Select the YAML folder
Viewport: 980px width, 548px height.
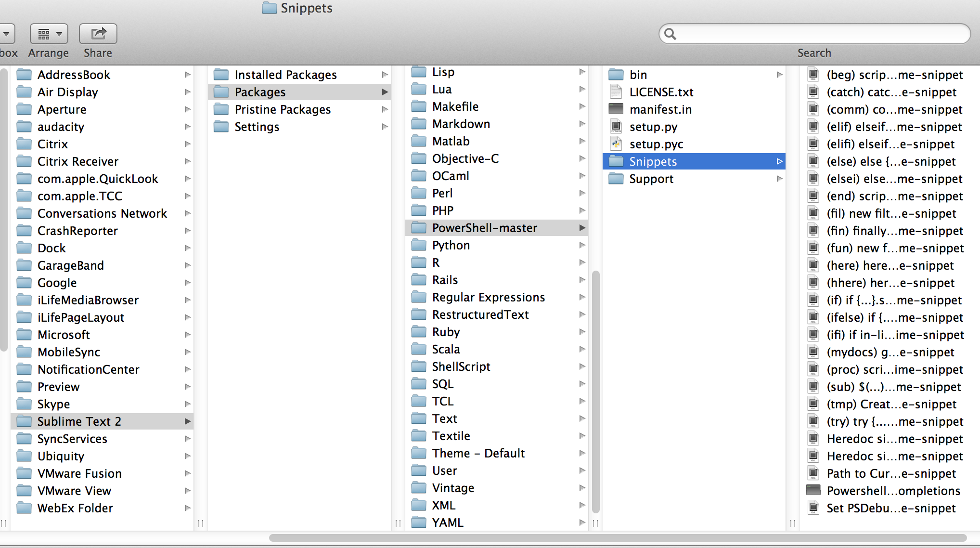click(x=497, y=522)
